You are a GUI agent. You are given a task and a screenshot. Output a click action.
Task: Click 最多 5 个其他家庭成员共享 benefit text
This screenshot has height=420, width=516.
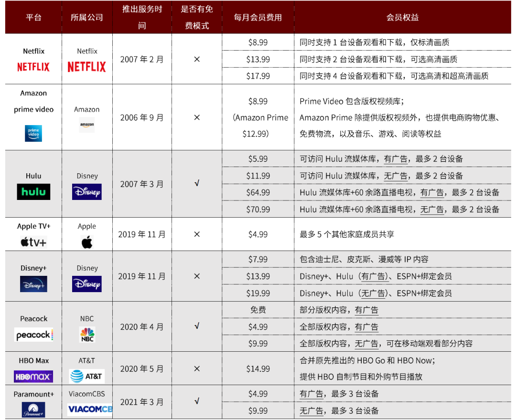coord(346,234)
